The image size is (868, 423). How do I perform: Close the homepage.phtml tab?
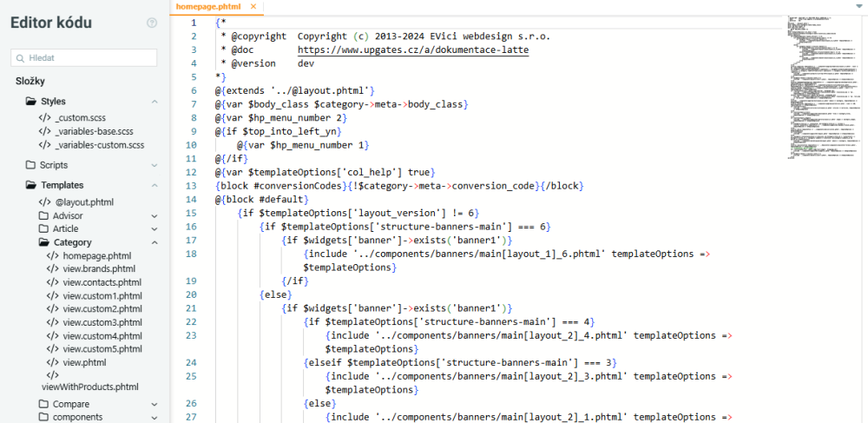click(253, 6)
